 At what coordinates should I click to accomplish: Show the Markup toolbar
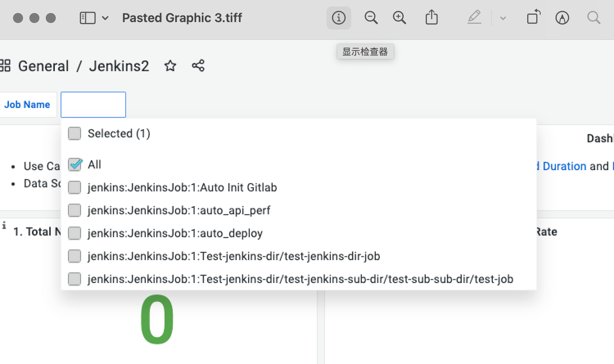(x=562, y=18)
